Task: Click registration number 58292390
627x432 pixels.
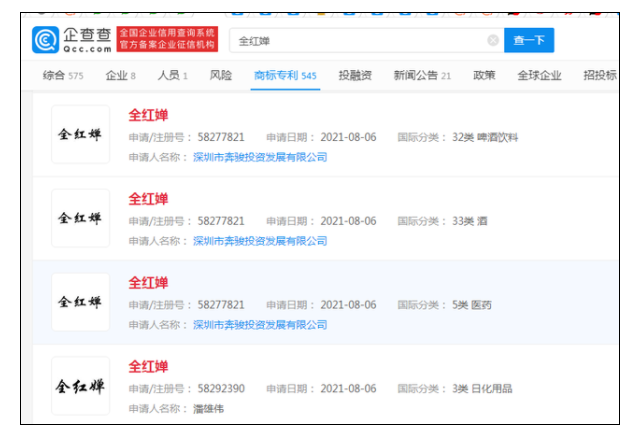Action: click(221, 388)
